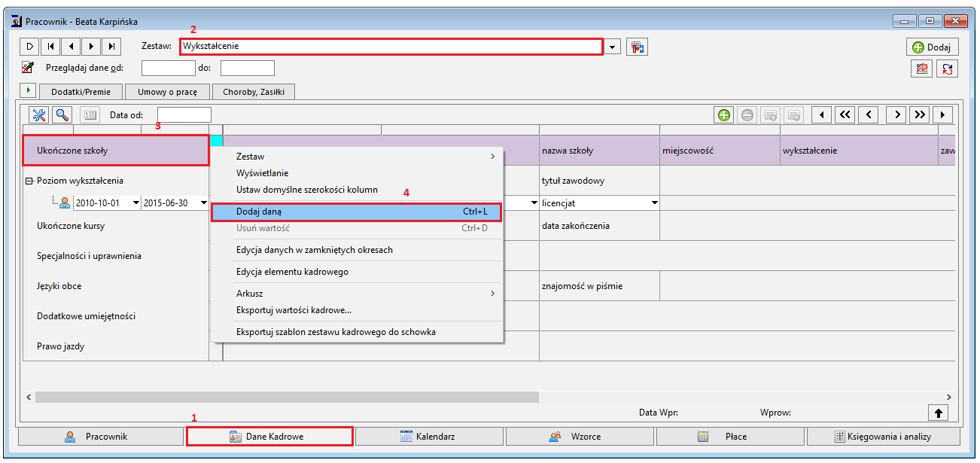Click the icon right of Zestaw dropdown
980x463 pixels.
point(637,47)
